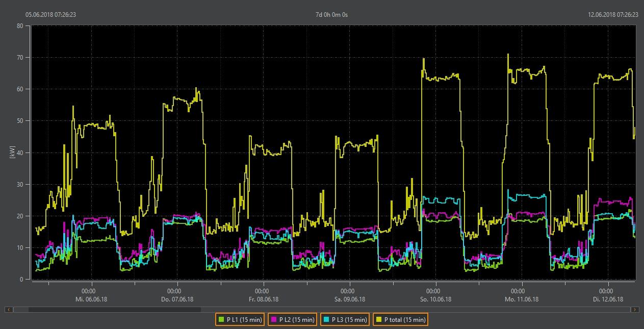Hide the P L3 (15 min) curve
Image resolution: width=644 pixels, height=329 pixels.
pos(345,320)
